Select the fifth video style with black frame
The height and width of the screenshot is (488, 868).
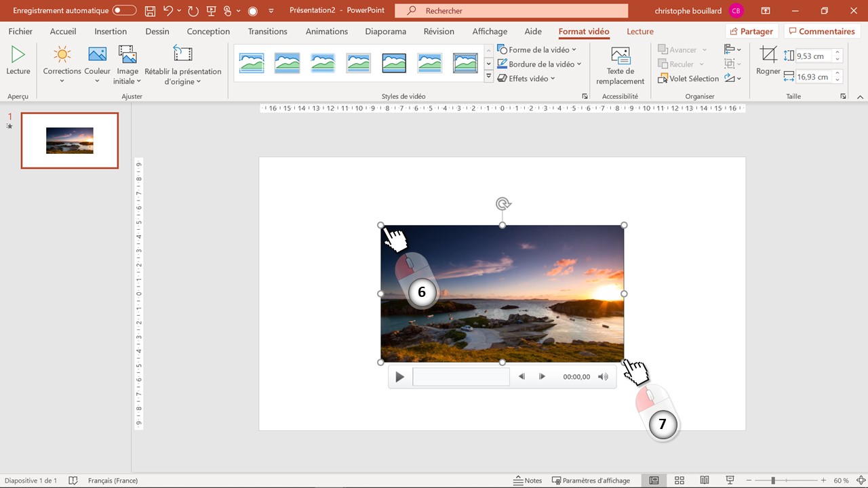[394, 63]
